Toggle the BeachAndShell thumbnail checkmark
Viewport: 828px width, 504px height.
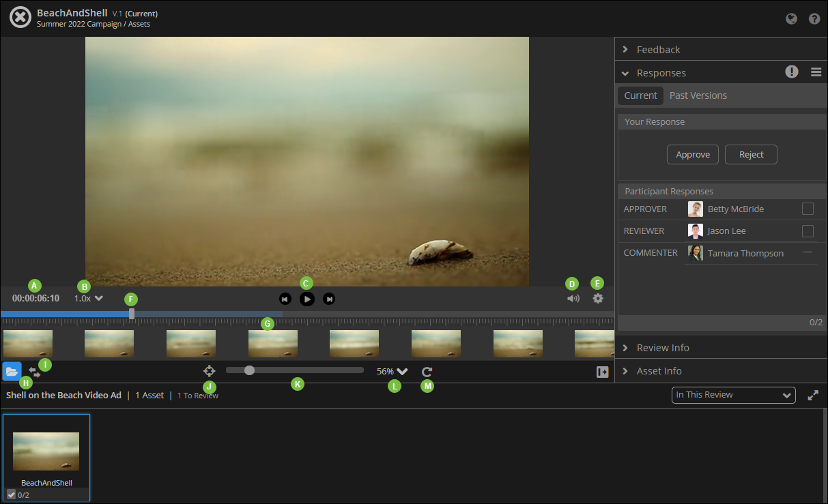[12, 494]
